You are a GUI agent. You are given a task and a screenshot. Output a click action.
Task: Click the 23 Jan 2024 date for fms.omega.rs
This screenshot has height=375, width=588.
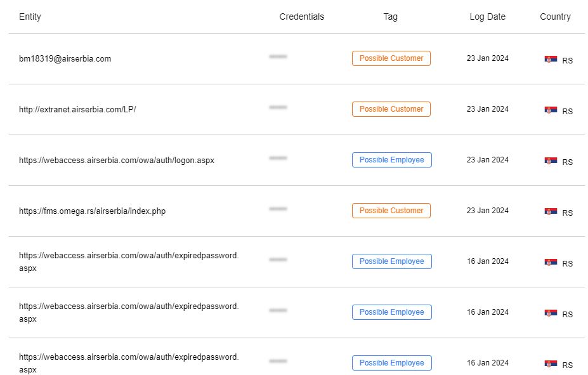(x=488, y=211)
